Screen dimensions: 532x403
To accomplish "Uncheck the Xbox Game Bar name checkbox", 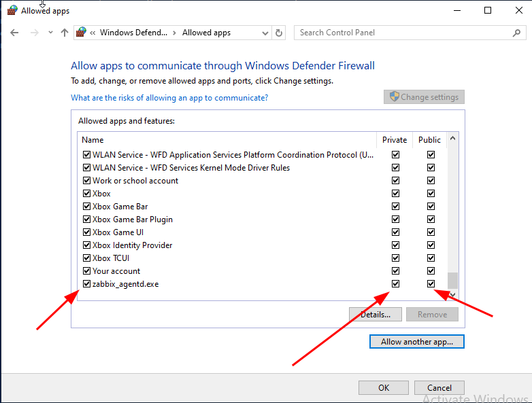I will point(86,207).
